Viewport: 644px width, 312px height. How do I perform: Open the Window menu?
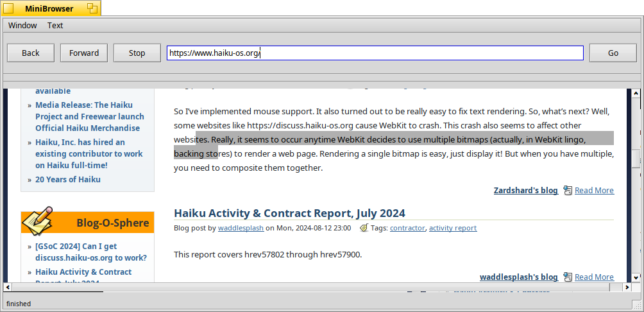tap(22, 26)
